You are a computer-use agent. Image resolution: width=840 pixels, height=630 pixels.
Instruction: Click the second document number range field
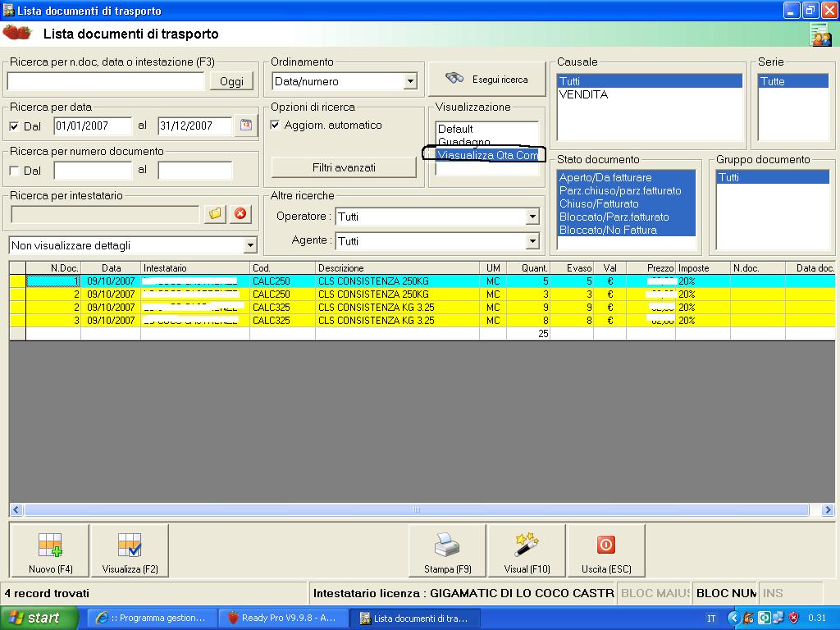pos(195,171)
